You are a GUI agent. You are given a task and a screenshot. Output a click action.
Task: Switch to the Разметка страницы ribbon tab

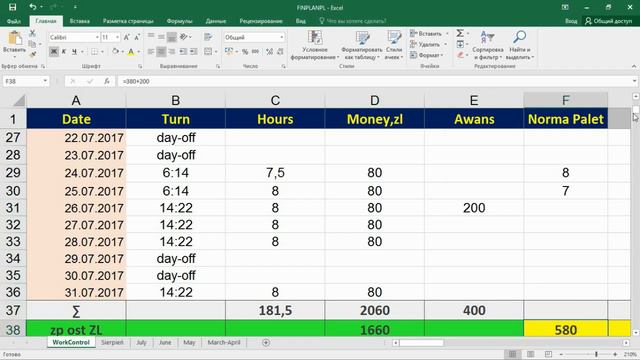click(x=128, y=21)
